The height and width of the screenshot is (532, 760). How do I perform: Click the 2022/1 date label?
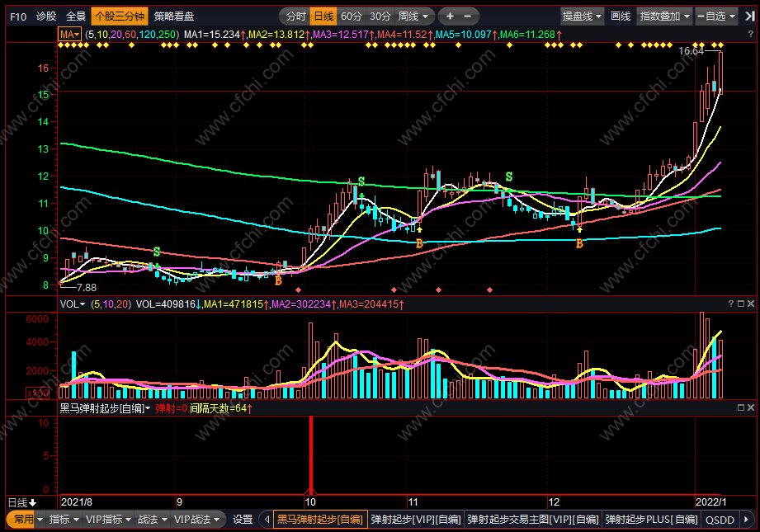(x=711, y=502)
